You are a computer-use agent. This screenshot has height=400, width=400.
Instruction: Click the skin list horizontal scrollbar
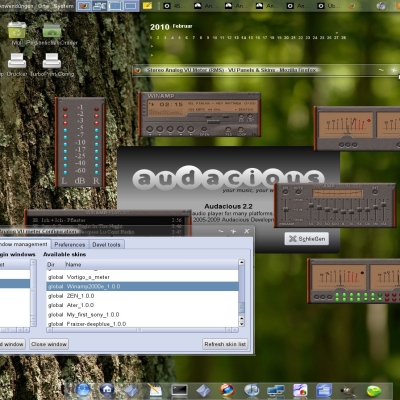pos(142,330)
